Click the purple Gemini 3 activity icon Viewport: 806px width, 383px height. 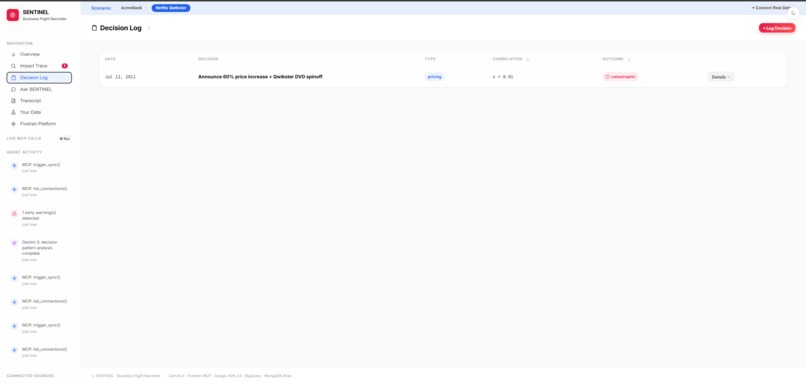click(x=14, y=243)
